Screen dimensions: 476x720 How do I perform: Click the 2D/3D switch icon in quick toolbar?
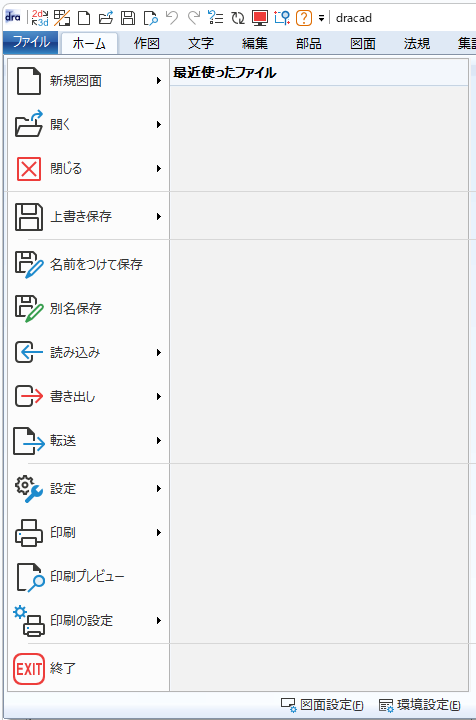(40, 18)
